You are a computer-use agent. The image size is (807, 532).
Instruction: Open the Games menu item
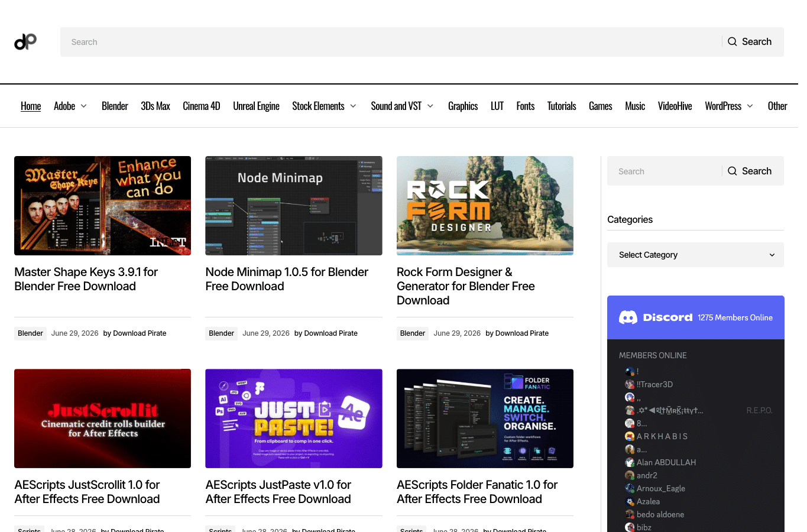point(601,106)
